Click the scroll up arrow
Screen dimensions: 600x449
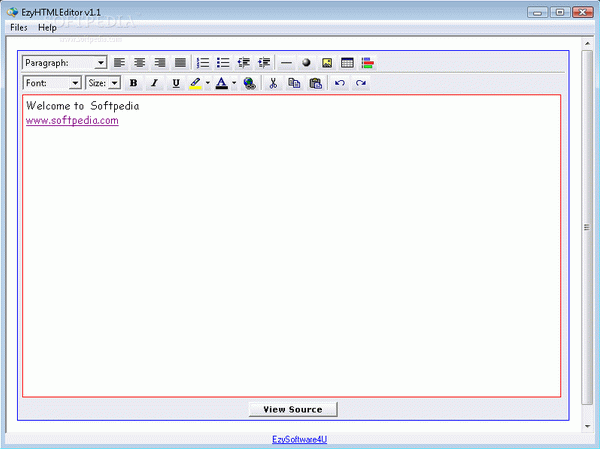(x=587, y=44)
